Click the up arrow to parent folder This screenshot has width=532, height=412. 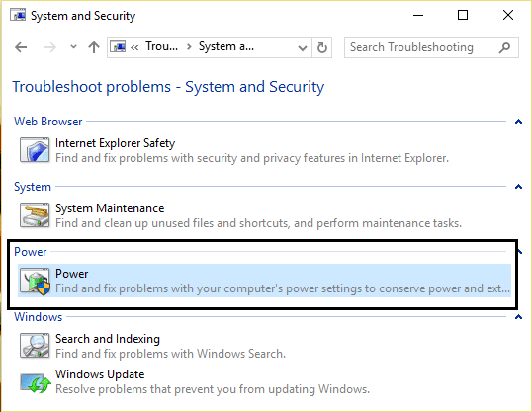(x=94, y=47)
